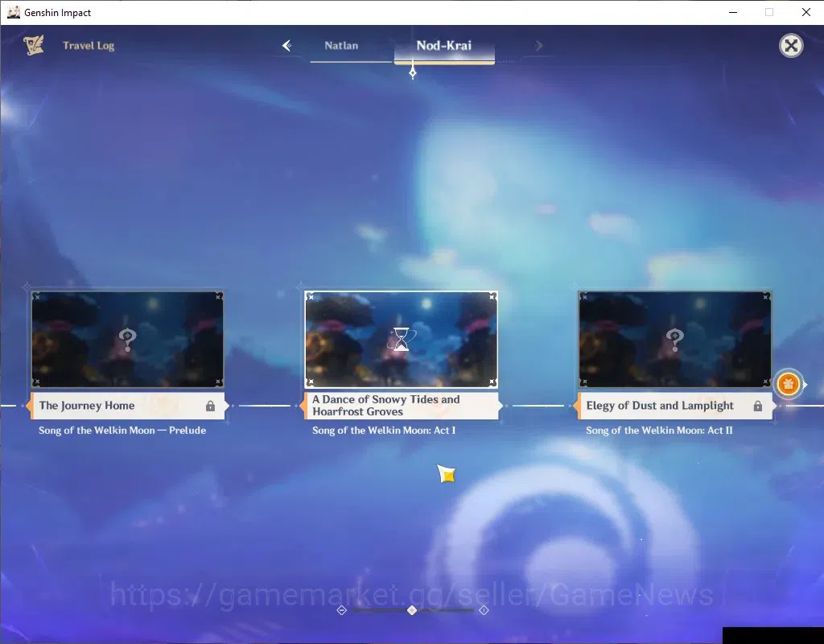Click the orange gift reward icon
The width and height of the screenshot is (824, 644).
coord(788,384)
